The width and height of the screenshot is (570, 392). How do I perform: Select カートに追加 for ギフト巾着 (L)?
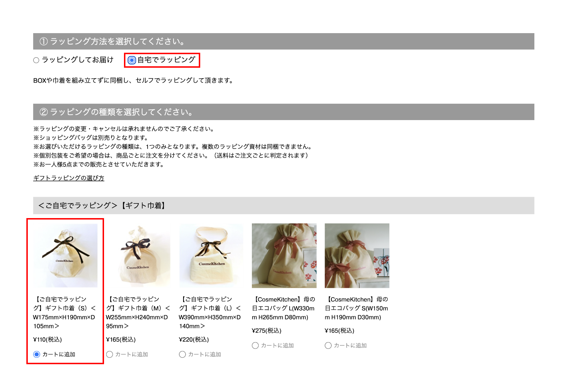182,354
